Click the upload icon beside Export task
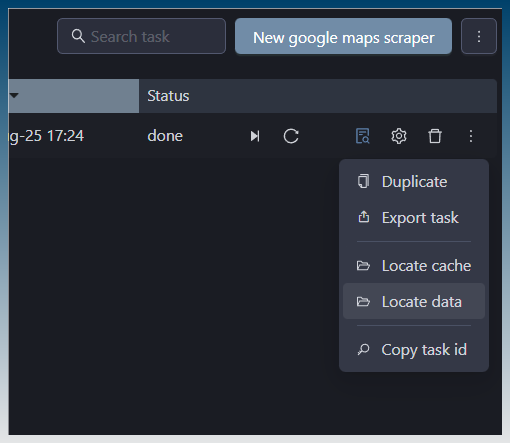Viewport: 510px width, 443px height. (x=364, y=217)
